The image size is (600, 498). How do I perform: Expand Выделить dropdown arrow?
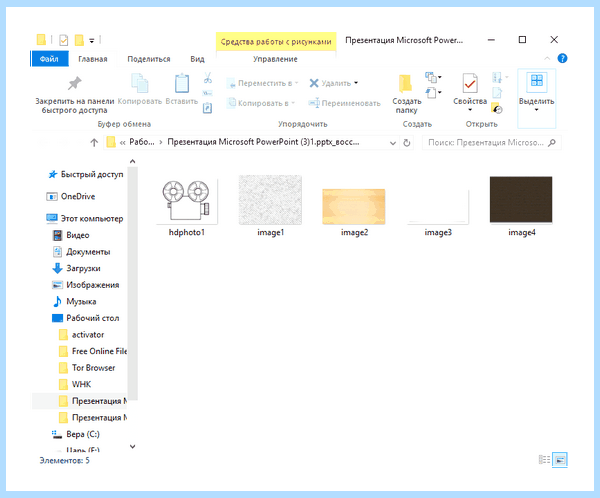(x=536, y=110)
